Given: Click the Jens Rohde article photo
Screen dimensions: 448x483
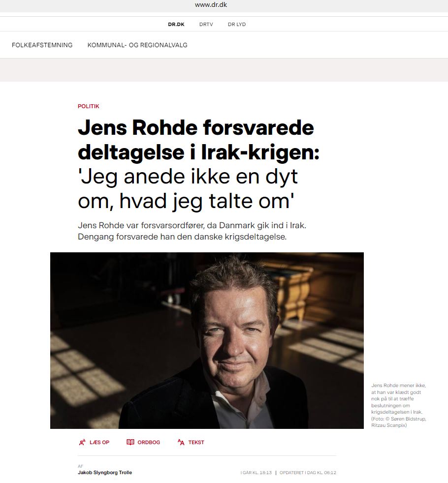Looking at the screenshot, I should click(207, 340).
